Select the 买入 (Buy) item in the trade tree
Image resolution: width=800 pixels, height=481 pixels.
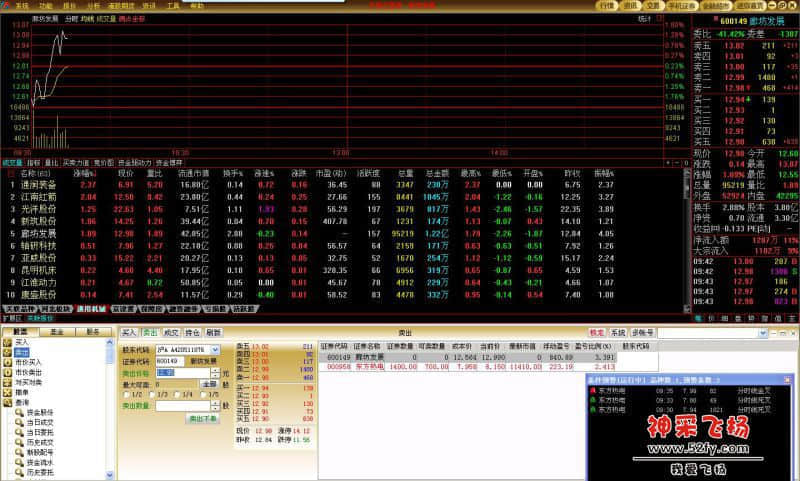click(x=21, y=342)
